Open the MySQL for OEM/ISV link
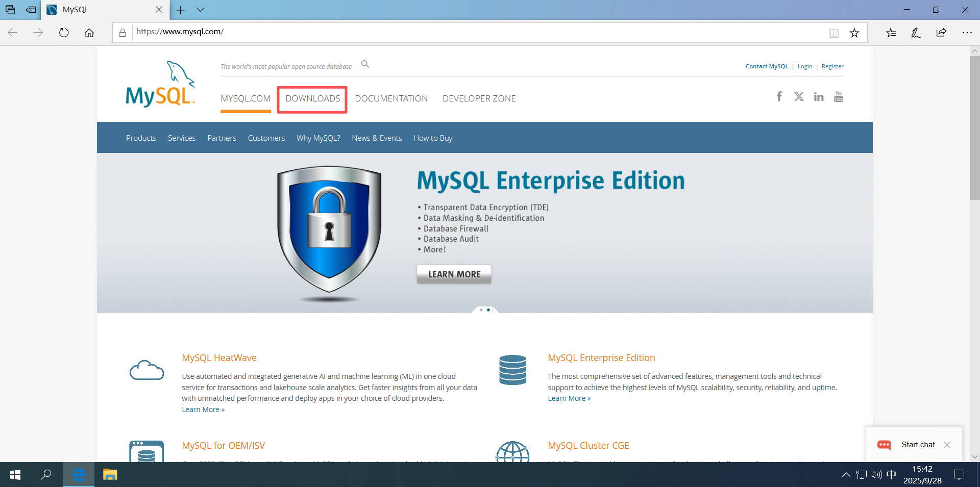The image size is (980, 487). (x=224, y=446)
